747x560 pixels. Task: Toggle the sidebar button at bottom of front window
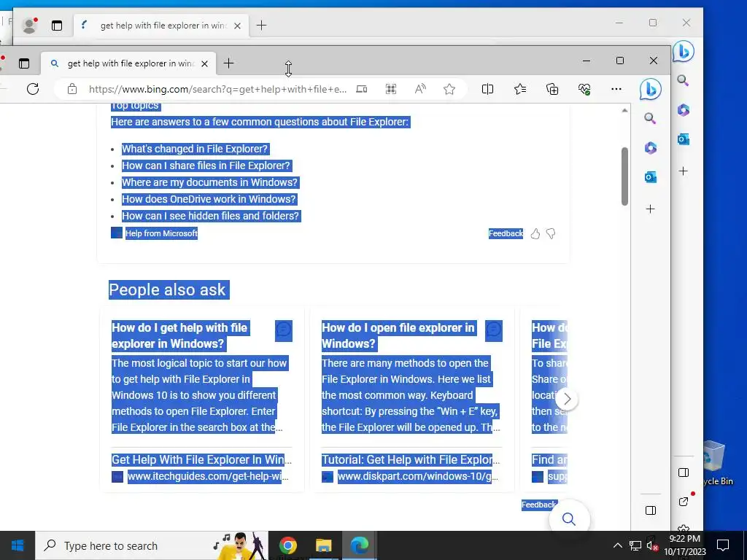tap(650, 510)
